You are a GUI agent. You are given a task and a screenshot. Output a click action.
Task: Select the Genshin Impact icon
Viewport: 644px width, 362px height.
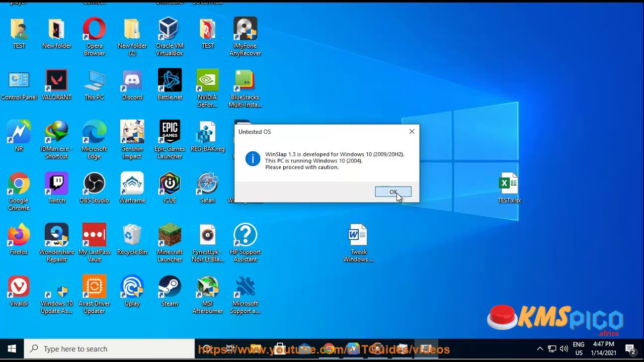132,140
